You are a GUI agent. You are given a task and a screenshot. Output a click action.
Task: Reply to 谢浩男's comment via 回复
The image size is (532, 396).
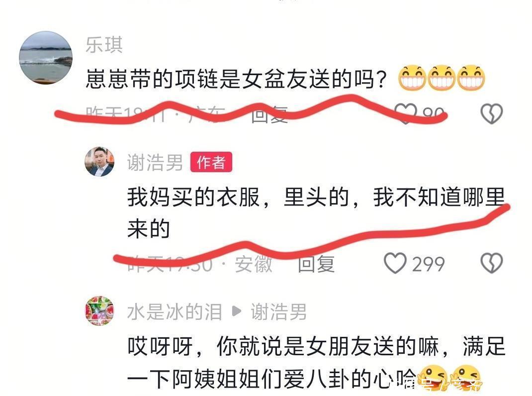tap(316, 264)
